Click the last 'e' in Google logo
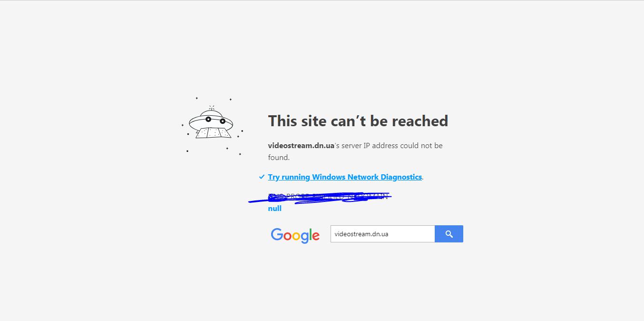The image size is (644, 321). tap(315, 236)
